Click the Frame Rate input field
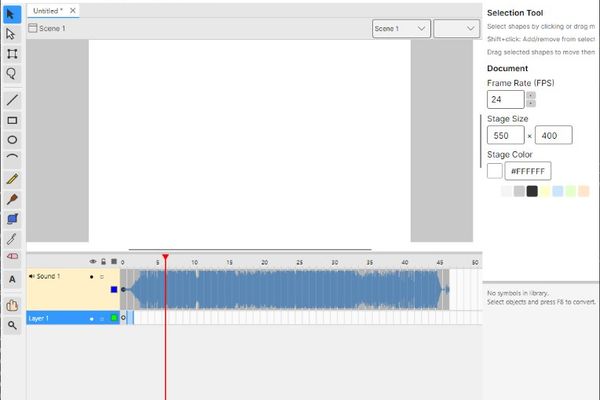This screenshot has height=400, width=600. pyautogui.click(x=505, y=100)
